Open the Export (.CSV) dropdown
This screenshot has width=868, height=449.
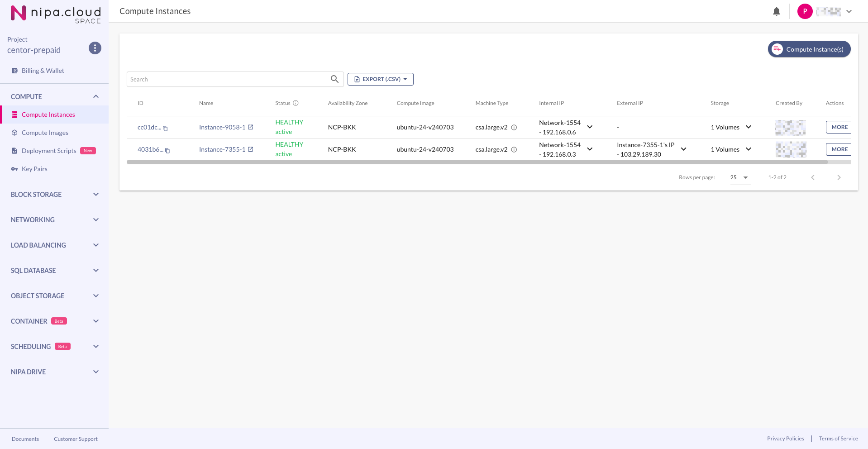(x=381, y=79)
